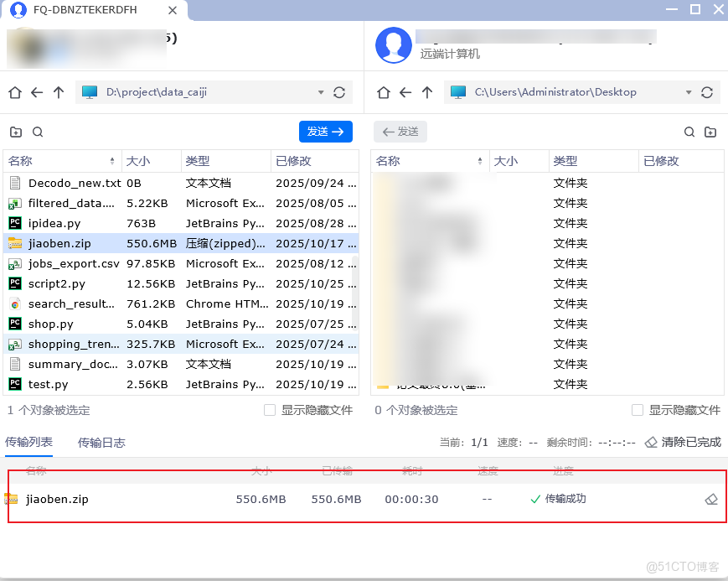Create a new folder on the remote desktop
Viewport: 728px width, 581px height.
710,132
